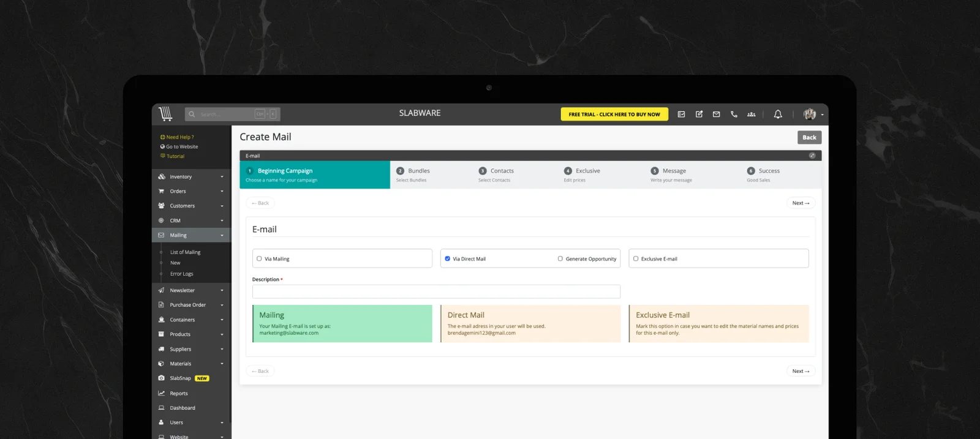This screenshot has width=980, height=439.
Task: Click the Slabware logo icon
Action: pyautogui.click(x=165, y=113)
